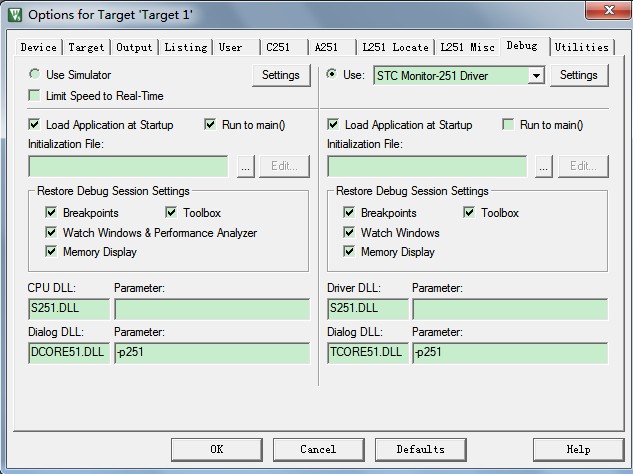Viewport: 633px width, 474px height.
Task: Toggle Watch Windows & Performance Analyzer
Action: pyautogui.click(x=51, y=232)
